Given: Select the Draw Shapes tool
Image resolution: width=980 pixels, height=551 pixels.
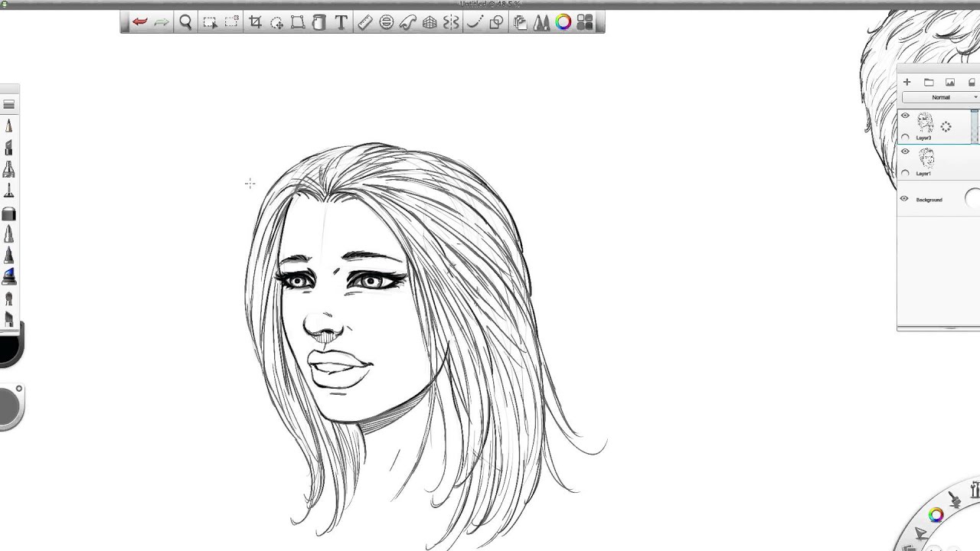Looking at the screenshot, I should click(496, 22).
